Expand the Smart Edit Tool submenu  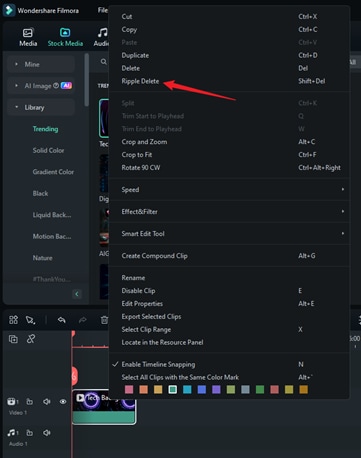pyautogui.click(x=229, y=234)
